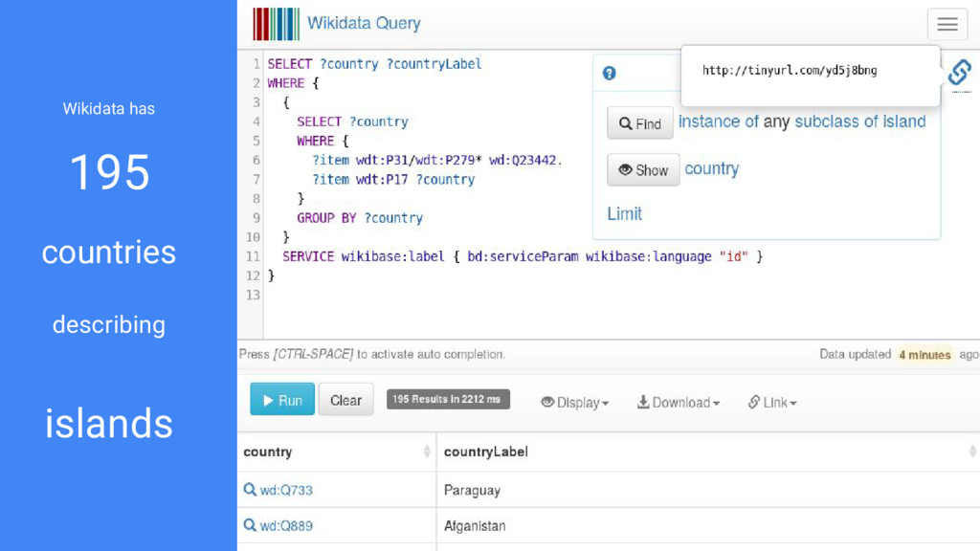Click the 'instance of' property link
980x551 pixels.
[719, 121]
